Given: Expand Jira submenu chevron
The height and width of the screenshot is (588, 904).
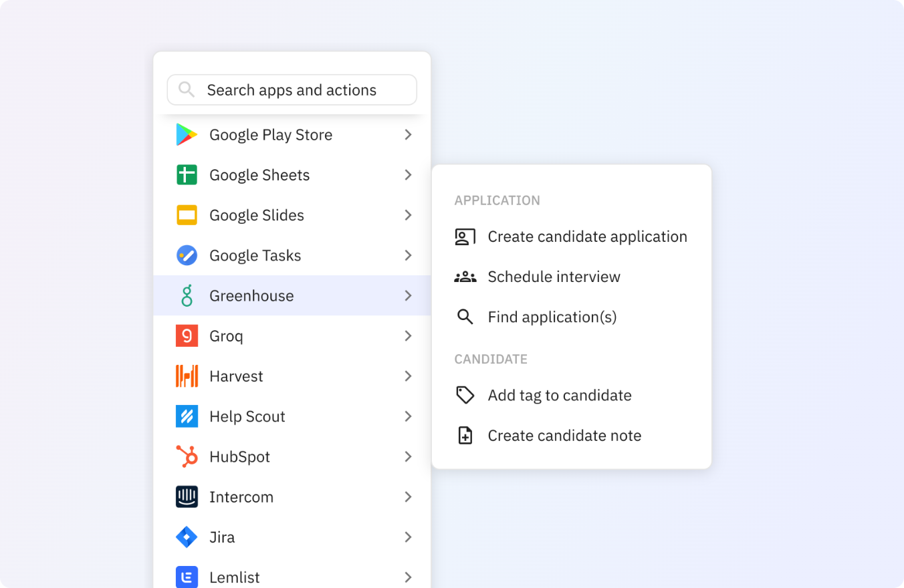Looking at the screenshot, I should click(x=408, y=537).
